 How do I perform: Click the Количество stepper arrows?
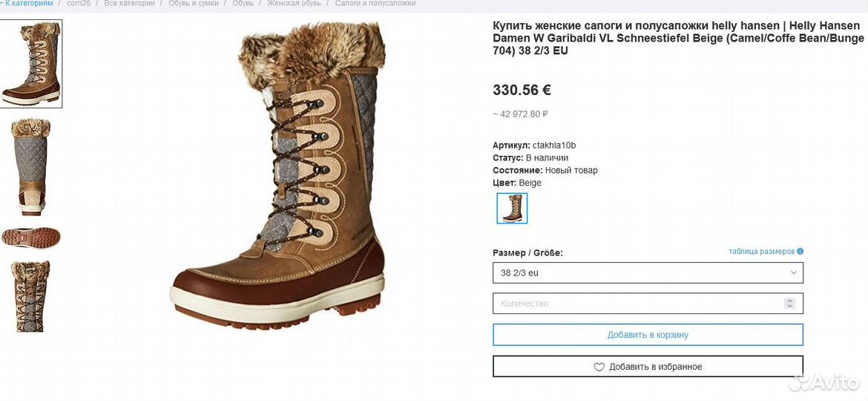(790, 304)
